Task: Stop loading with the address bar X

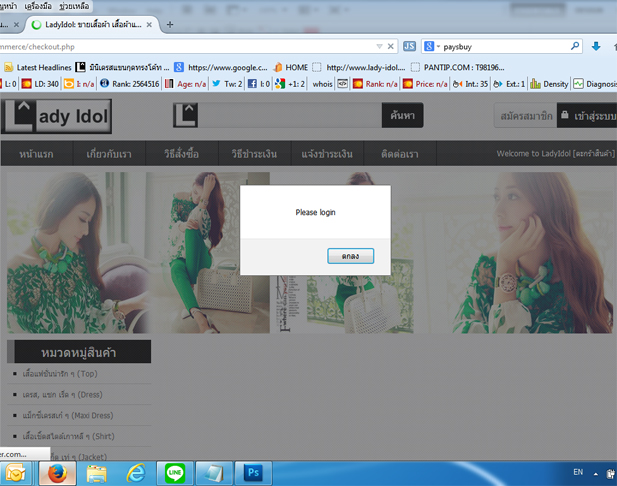Action: 390,46
